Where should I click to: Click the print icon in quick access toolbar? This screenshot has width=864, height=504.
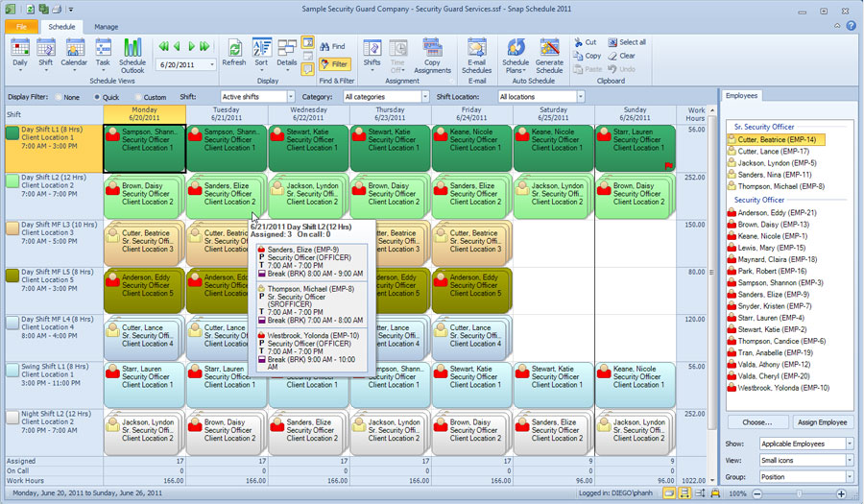click(x=57, y=10)
